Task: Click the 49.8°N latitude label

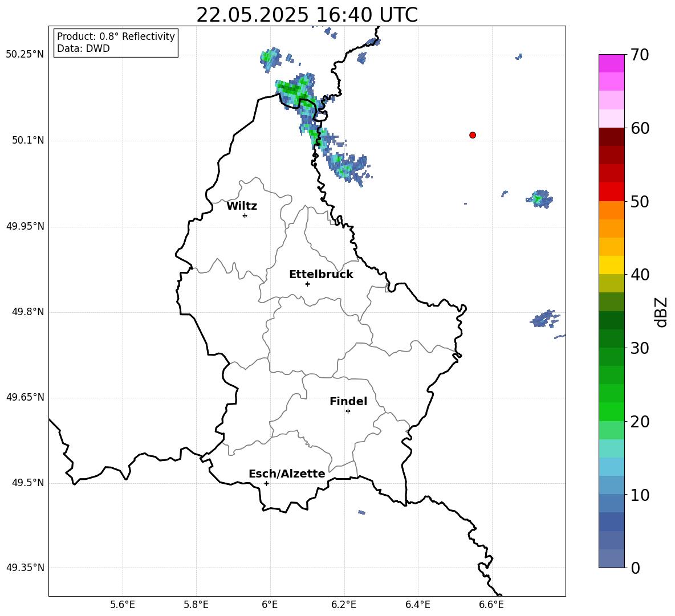Action: tap(28, 312)
